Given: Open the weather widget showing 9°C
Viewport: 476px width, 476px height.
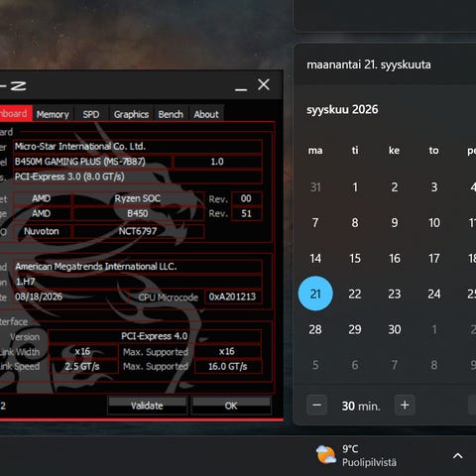Looking at the screenshot, I should pos(356,455).
